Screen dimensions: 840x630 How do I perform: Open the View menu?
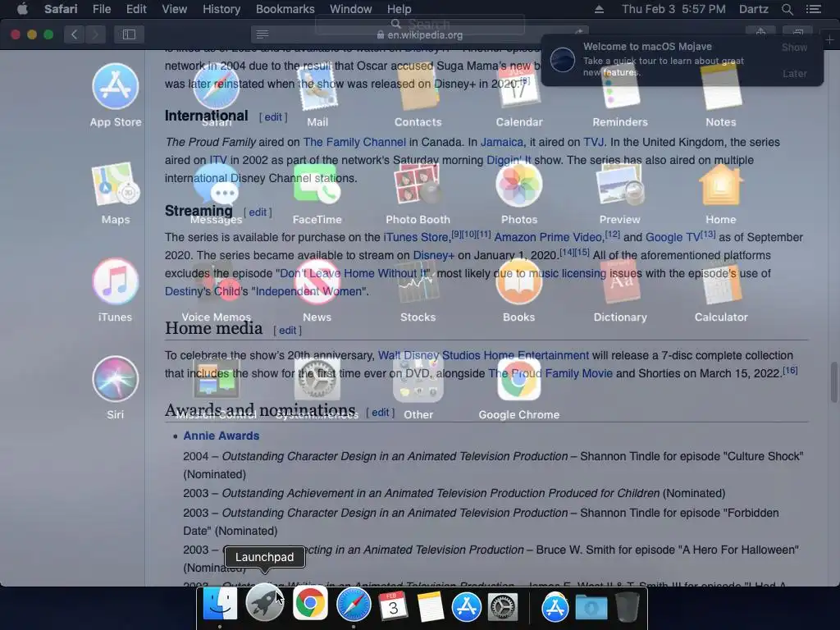pyautogui.click(x=174, y=9)
